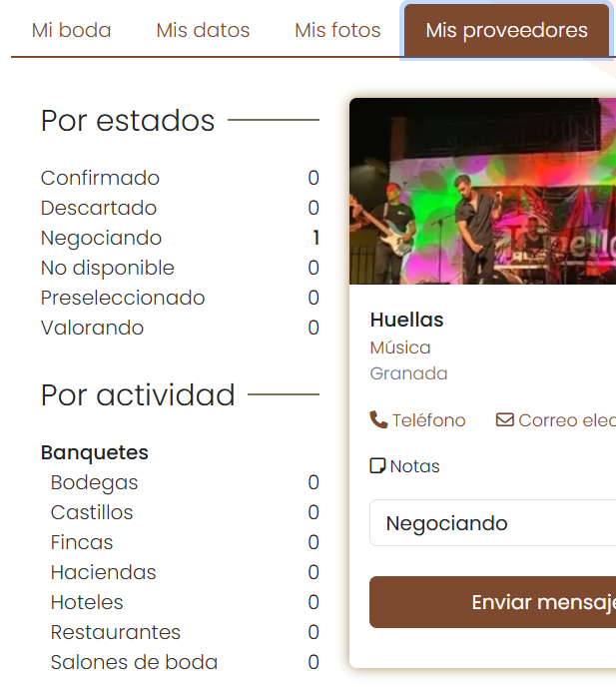Click the Banquetes category heading
This screenshot has height=687, width=616.
click(x=95, y=452)
